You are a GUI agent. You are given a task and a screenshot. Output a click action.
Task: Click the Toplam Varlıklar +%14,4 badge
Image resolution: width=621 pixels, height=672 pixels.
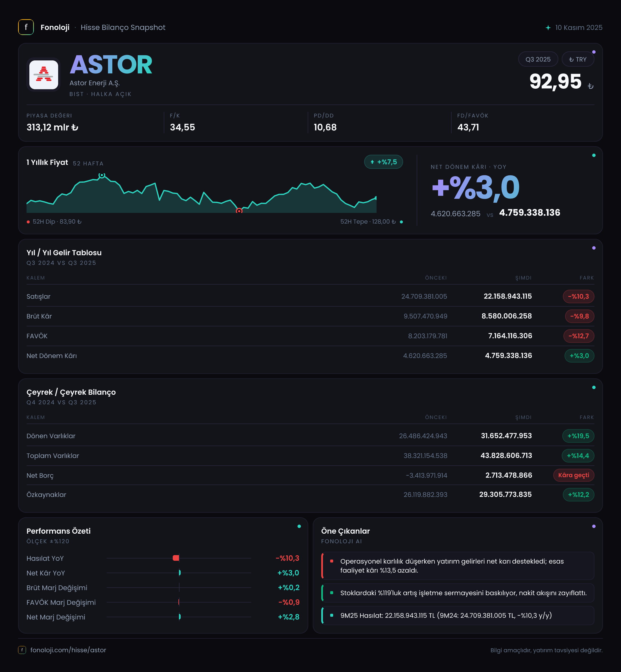click(578, 456)
